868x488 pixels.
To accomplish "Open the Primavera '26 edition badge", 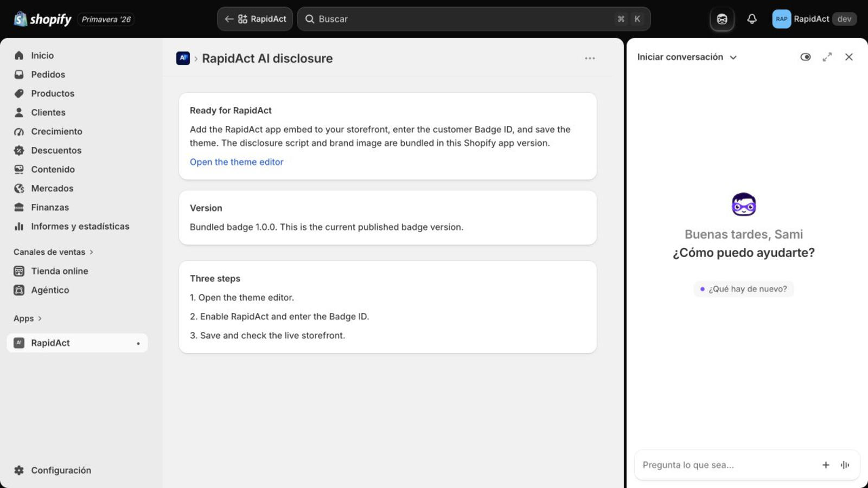I will 106,19.
